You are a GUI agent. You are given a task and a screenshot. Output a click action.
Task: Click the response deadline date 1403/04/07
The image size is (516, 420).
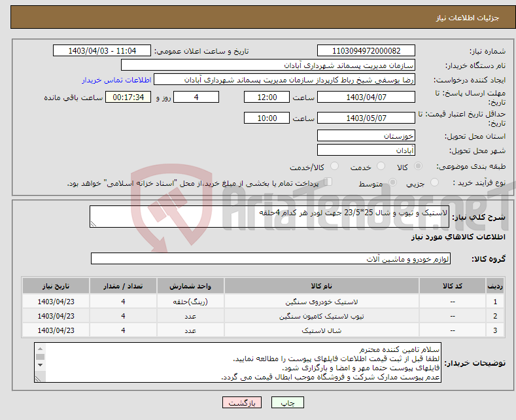coord(366,97)
